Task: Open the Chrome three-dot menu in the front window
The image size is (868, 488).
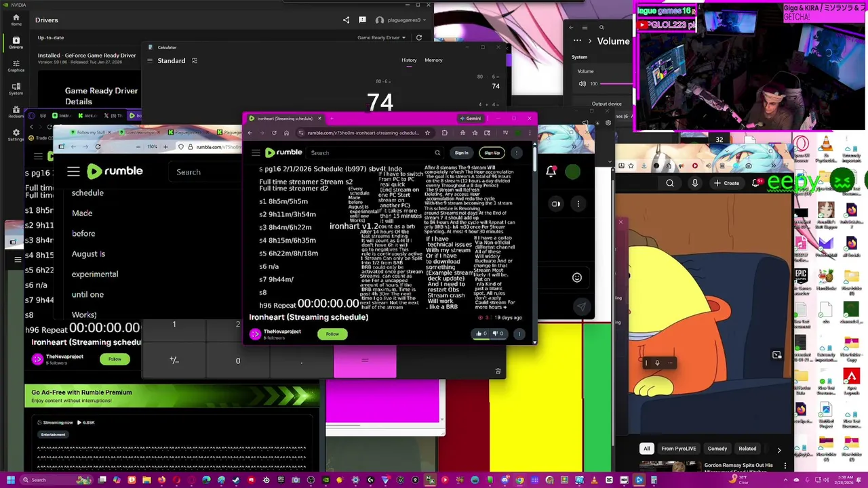Action: (530, 133)
